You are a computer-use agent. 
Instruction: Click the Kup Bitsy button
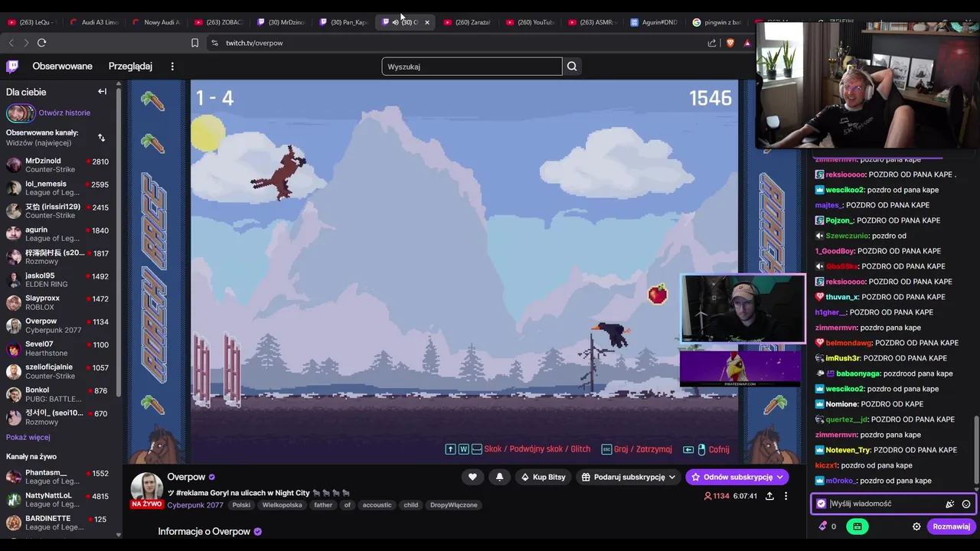point(543,477)
